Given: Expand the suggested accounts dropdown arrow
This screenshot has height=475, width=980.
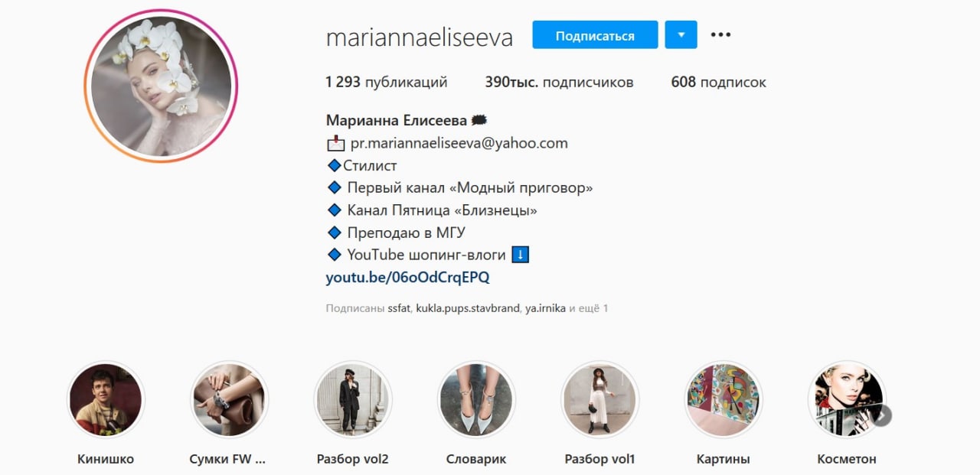Looking at the screenshot, I should tap(681, 35).
